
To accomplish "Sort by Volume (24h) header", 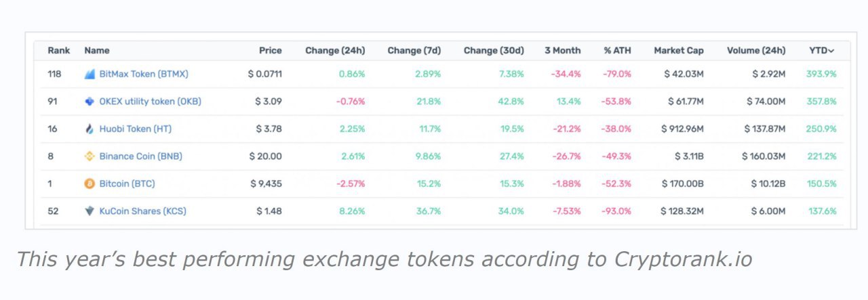I will tap(756, 51).
